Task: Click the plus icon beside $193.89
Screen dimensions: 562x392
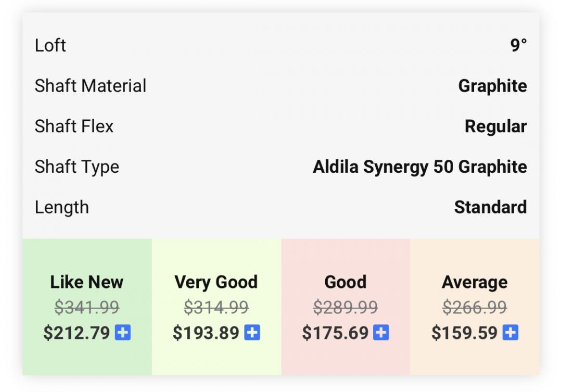Action: pyautogui.click(x=252, y=332)
